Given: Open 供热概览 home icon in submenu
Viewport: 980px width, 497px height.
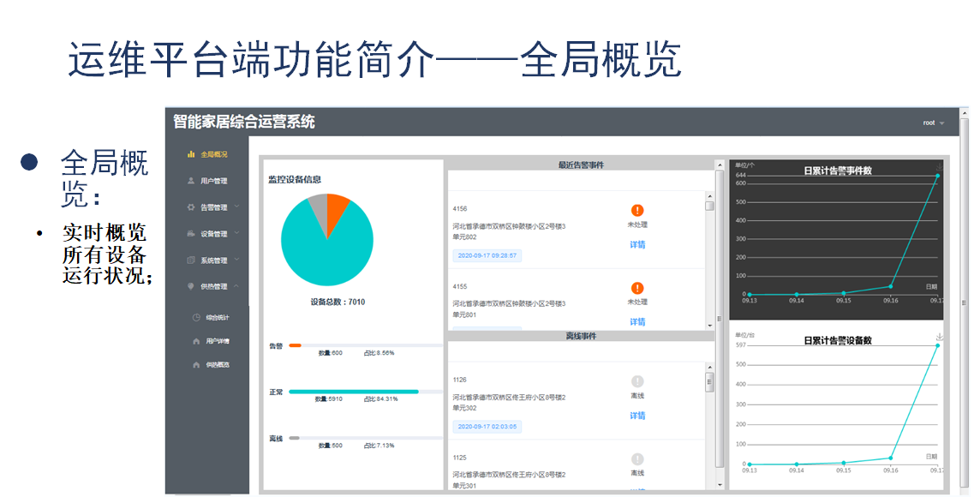Looking at the screenshot, I should 196,364.
